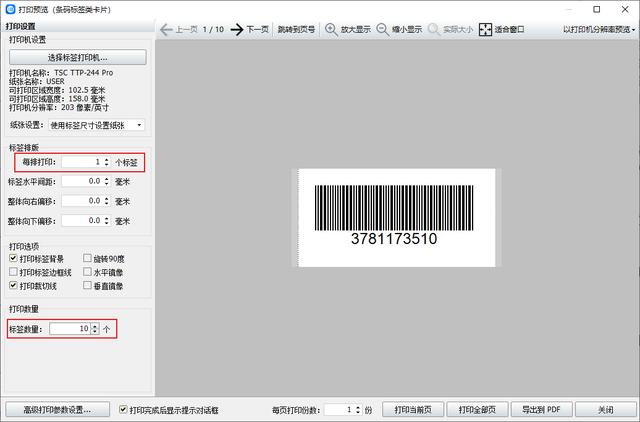Go to previous page arrow icon
The image size is (640, 422).
pos(166,29)
